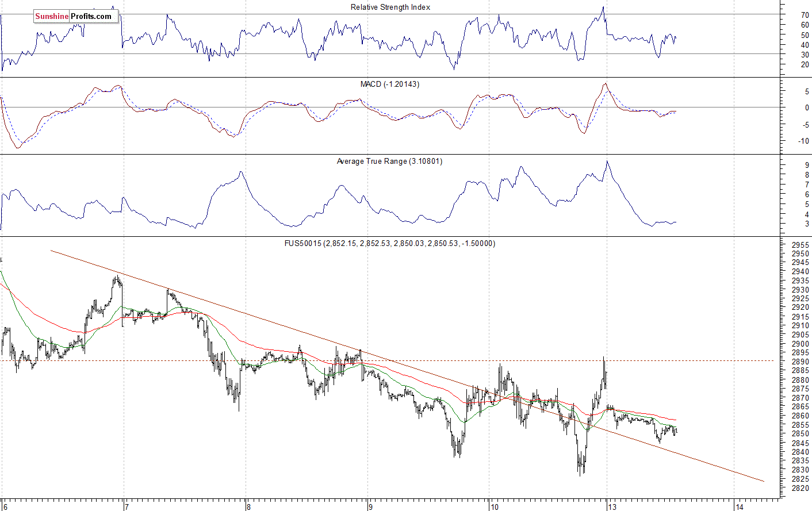
Task: Click the 0 level on the MACD scale
Action: [x=806, y=108]
